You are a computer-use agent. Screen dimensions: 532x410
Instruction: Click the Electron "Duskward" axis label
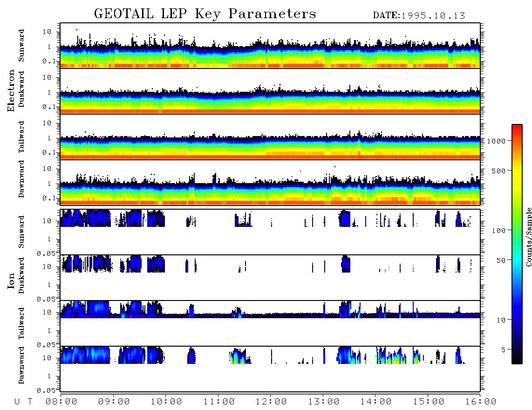click(21, 89)
